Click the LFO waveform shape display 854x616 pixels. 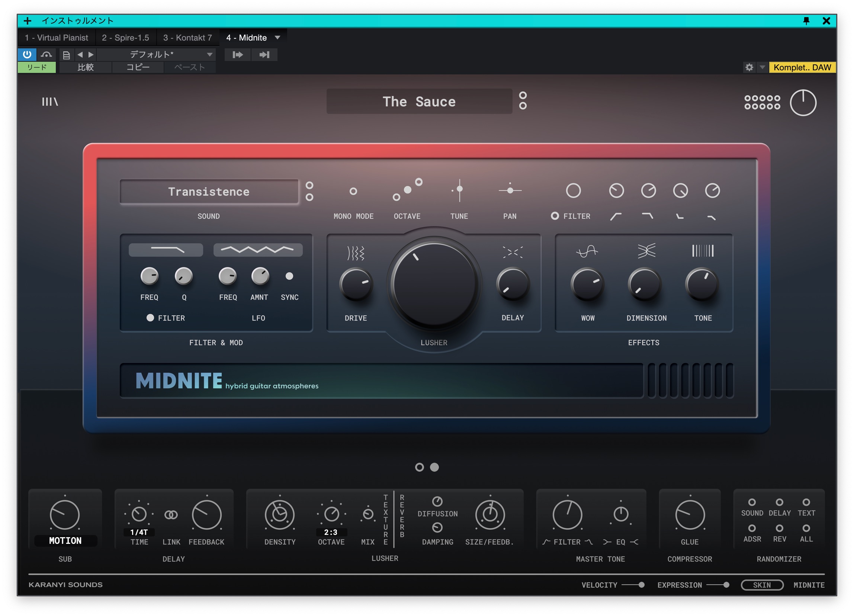click(x=258, y=250)
